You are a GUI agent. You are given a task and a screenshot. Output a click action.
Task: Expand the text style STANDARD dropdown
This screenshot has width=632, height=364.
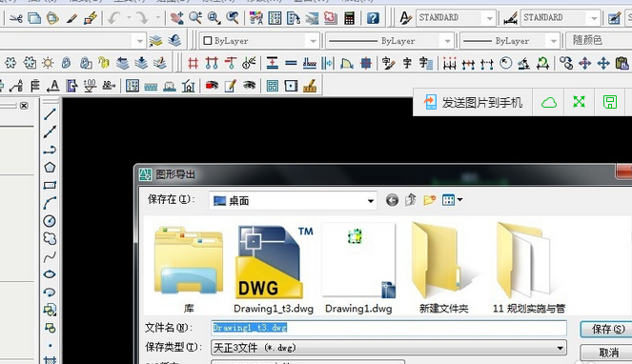(x=489, y=18)
